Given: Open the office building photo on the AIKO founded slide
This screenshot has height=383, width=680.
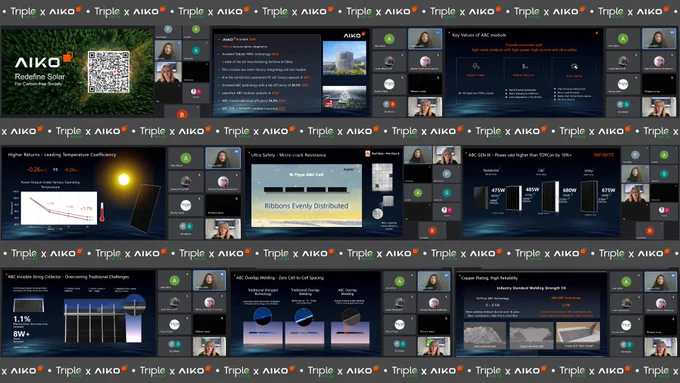Looking at the screenshot, I should click(x=344, y=58).
